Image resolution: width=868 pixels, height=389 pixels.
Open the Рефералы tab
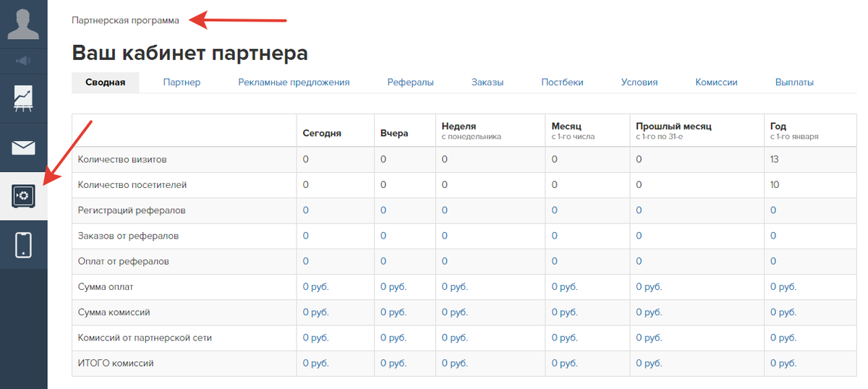410,82
